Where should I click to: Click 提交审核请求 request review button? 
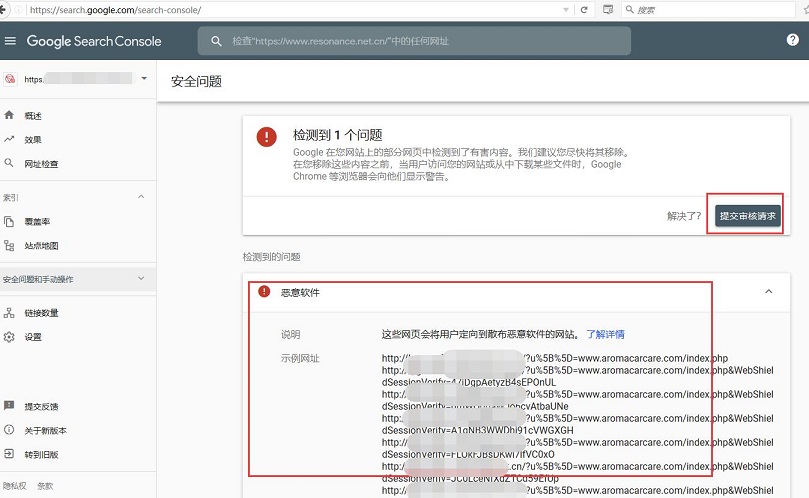pyautogui.click(x=748, y=216)
